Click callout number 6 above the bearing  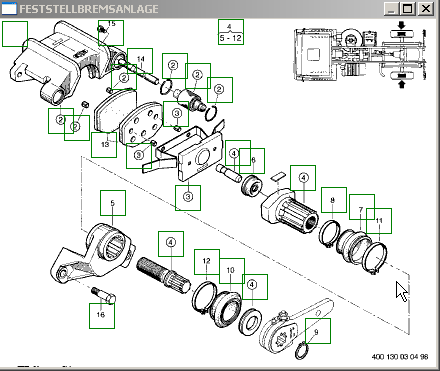(x=252, y=161)
